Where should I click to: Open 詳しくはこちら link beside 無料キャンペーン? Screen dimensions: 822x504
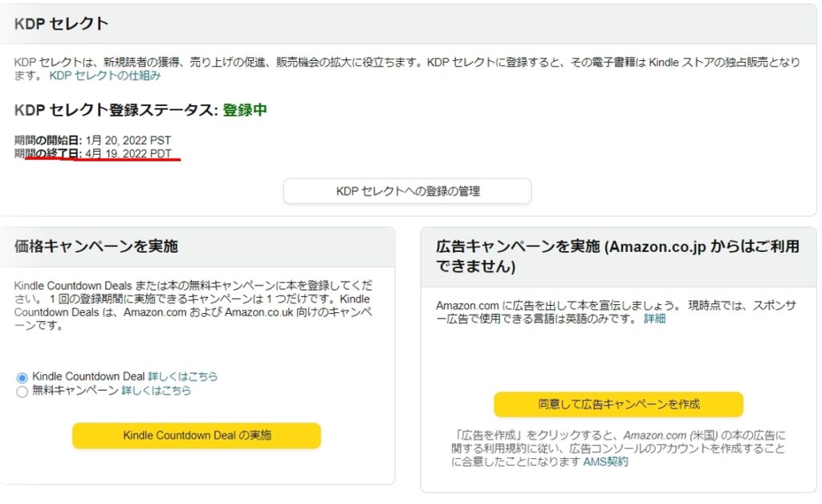pos(157,391)
